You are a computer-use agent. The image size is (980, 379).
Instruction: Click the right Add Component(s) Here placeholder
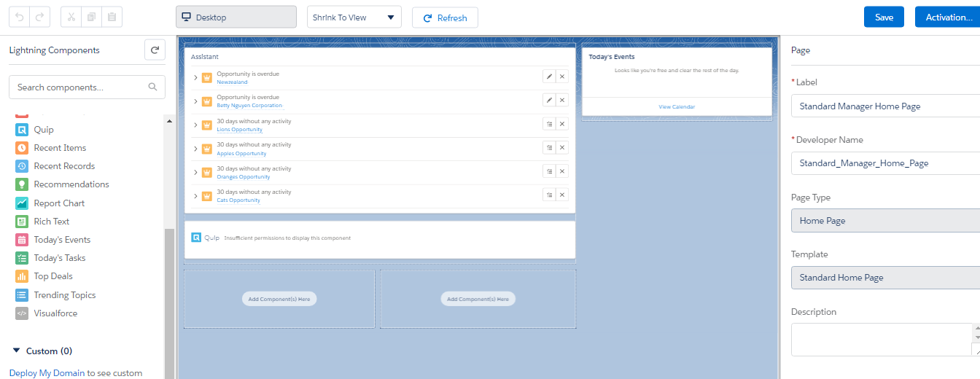[478, 299]
